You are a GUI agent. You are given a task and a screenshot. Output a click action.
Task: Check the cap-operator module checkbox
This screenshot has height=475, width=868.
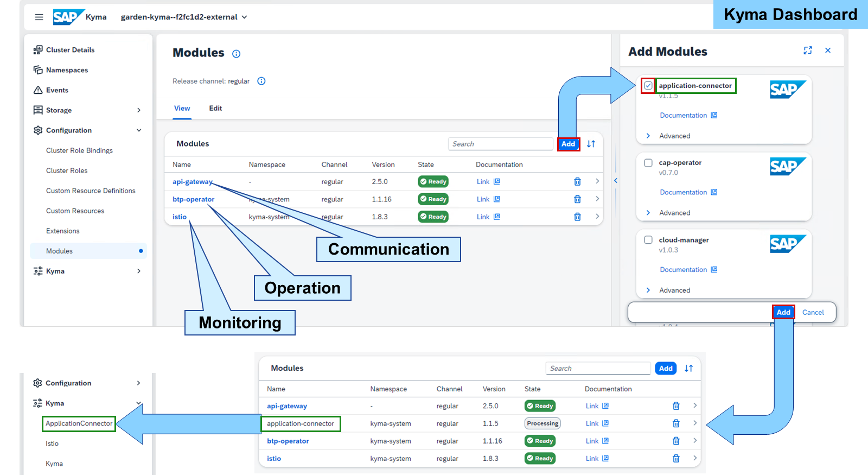pos(648,163)
